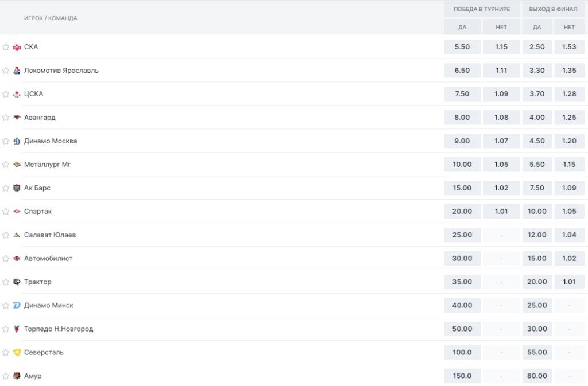This screenshot has height=386, width=588.
Task: Select Ак Барс final odds 7.50
Action: tap(537, 188)
